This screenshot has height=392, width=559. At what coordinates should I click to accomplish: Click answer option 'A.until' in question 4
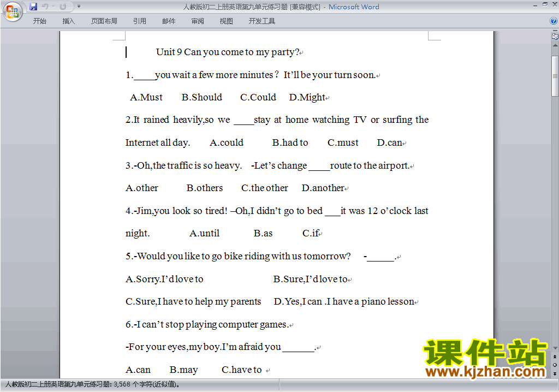pos(204,233)
